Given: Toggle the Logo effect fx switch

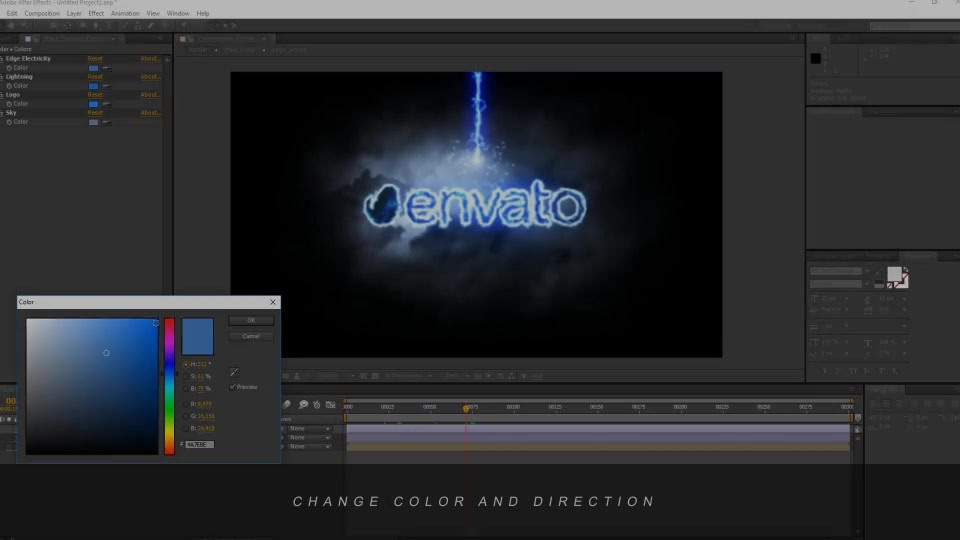Looking at the screenshot, I should click(x=2, y=95).
